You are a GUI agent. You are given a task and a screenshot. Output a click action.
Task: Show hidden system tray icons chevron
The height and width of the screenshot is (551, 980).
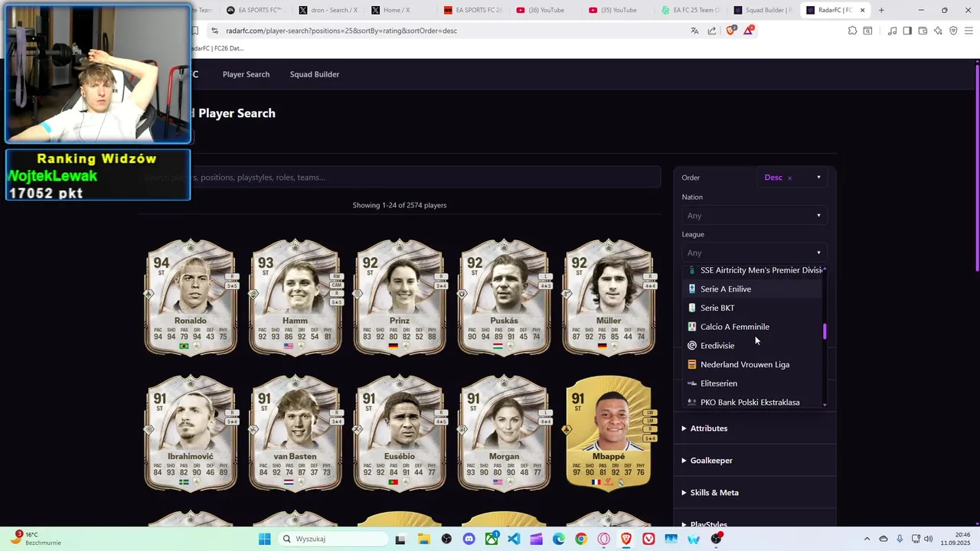click(x=867, y=539)
